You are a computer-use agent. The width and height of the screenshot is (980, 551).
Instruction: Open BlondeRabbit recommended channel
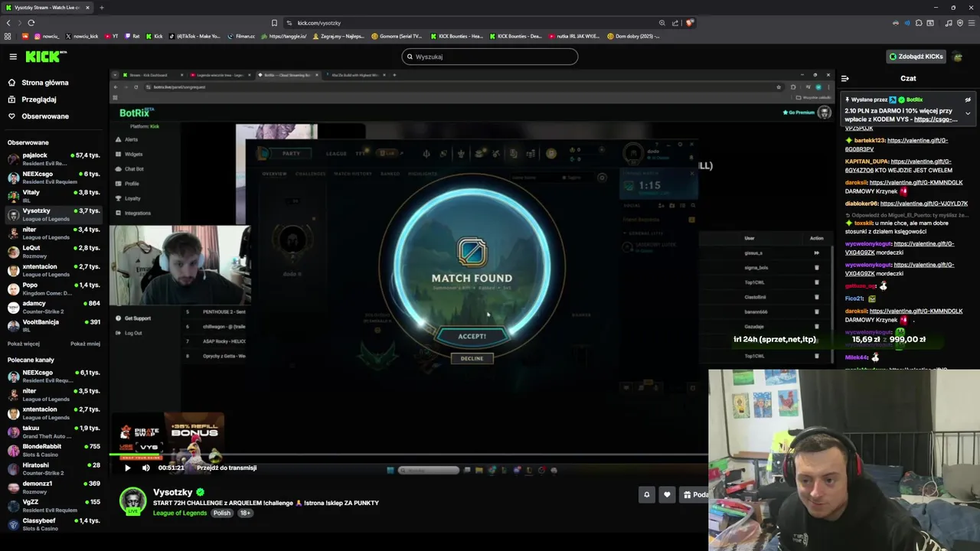(x=54, y=450)
